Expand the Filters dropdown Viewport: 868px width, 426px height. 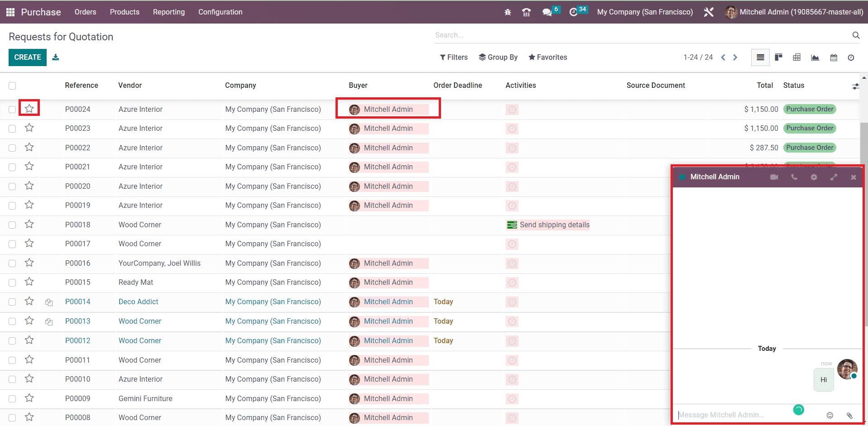pos(454,57)
